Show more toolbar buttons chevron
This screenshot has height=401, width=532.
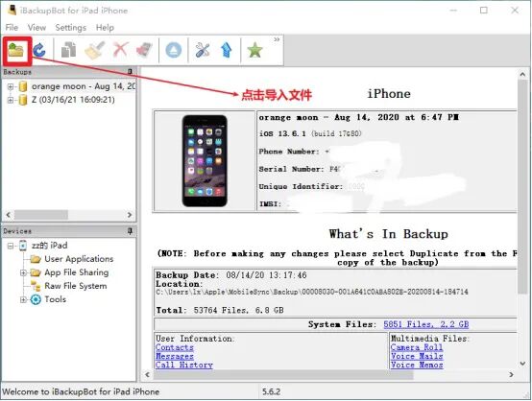pyautogui.click(x=277, y=39)
